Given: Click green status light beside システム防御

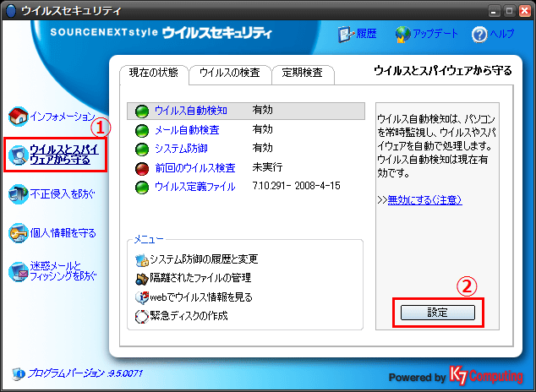Looking at the screenshot, I should tap(142, 150).
